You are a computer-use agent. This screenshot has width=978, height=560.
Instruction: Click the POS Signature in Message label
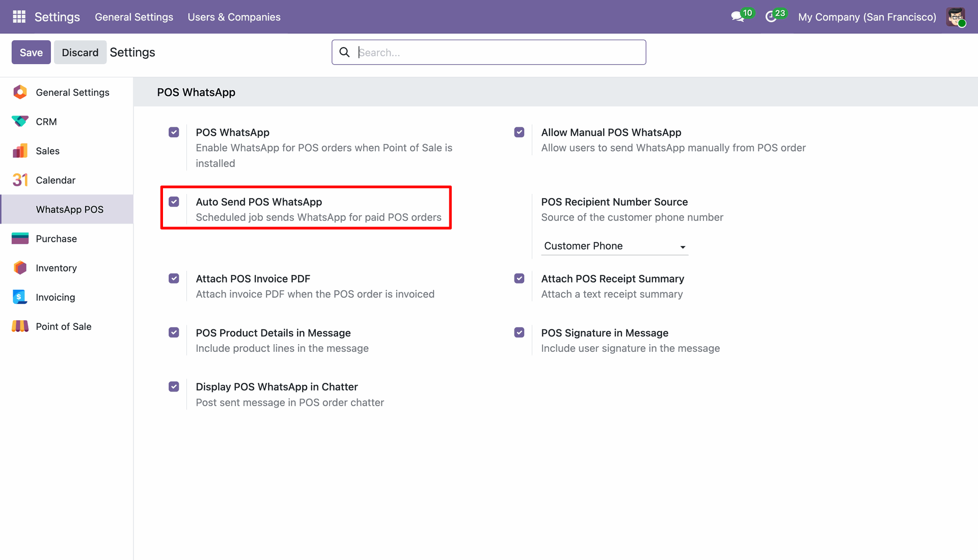pos(605,332)
